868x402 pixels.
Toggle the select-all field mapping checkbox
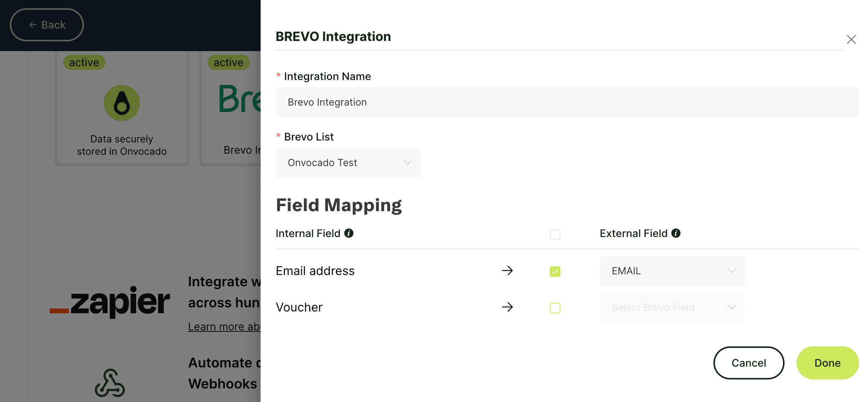[555, 234]
